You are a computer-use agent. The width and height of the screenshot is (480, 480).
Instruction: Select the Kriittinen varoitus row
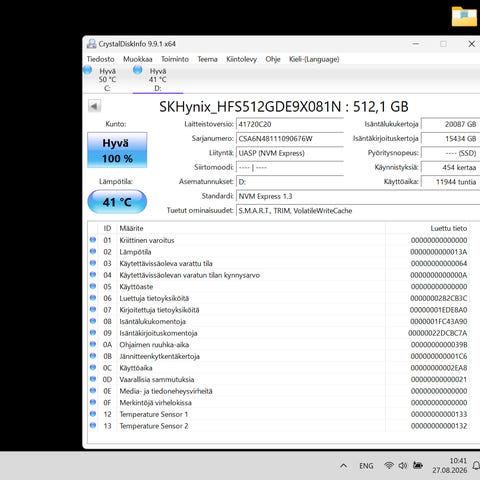click(278, 240)
